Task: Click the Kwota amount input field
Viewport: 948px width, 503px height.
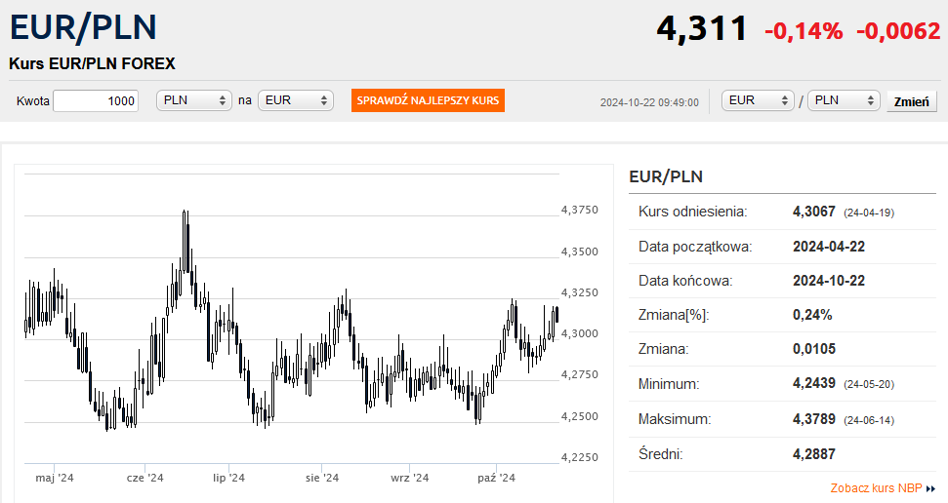Action: [x=96, y=101]
